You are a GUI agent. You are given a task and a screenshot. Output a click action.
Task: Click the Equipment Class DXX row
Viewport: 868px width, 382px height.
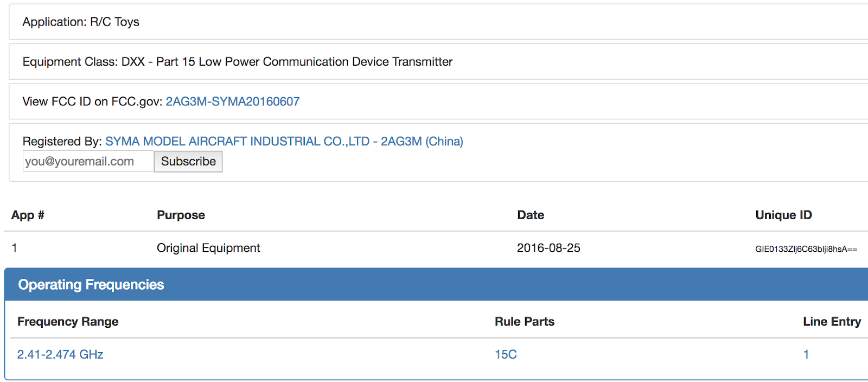click(237, 62)
